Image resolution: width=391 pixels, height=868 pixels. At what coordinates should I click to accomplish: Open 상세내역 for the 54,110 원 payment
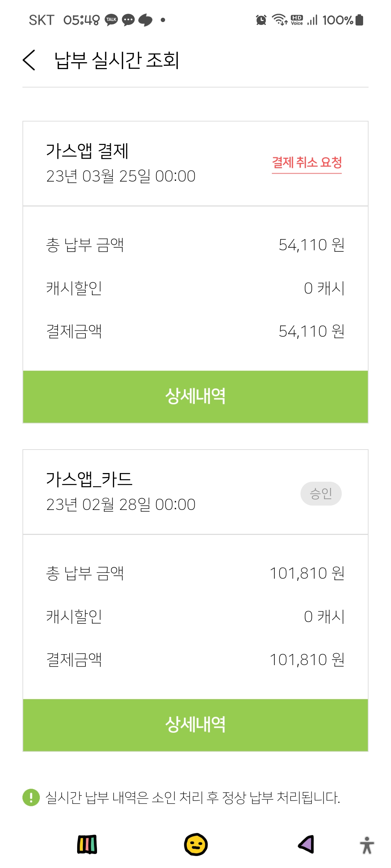click(x=195, y=396)
